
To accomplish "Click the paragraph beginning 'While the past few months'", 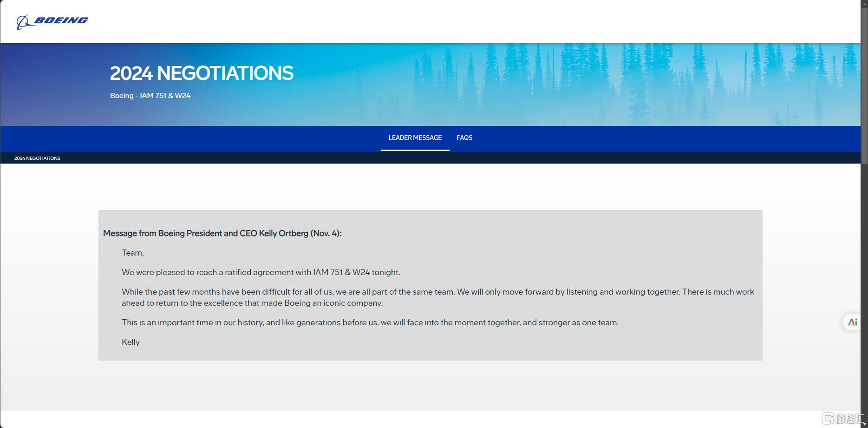I will [x=438, y=297].
